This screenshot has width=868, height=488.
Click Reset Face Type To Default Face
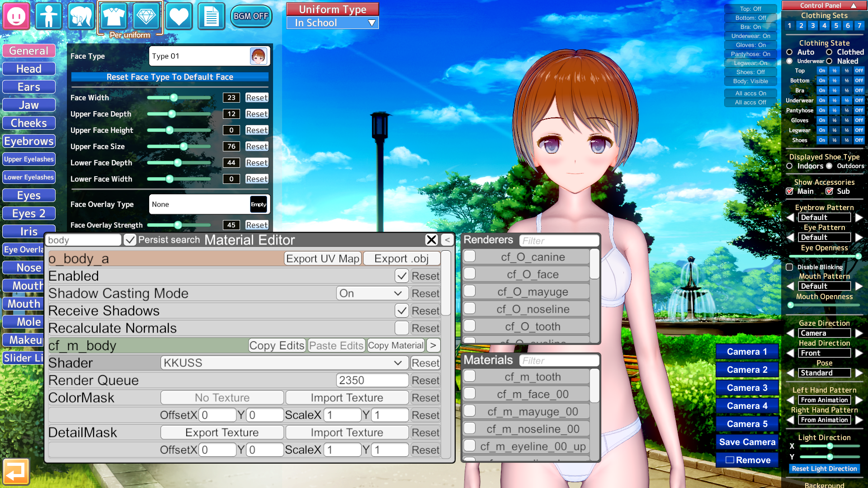[x=170, y=77]
